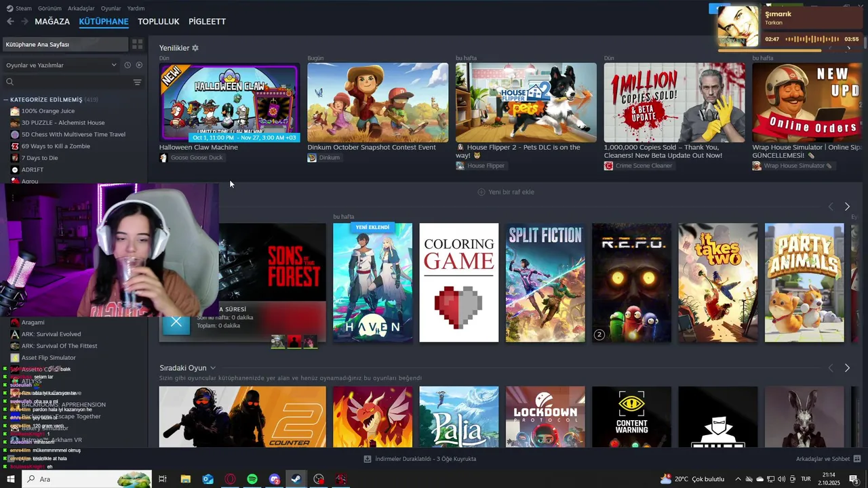868x488 pixels.
Task: Open the Oyunlar menu
Action: point(111,8)
